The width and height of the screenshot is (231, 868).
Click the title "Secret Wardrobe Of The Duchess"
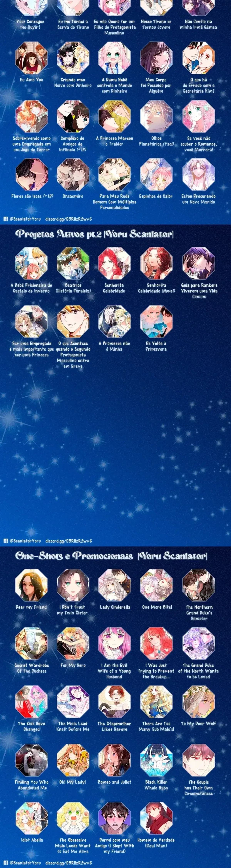(x=32, y=668)
